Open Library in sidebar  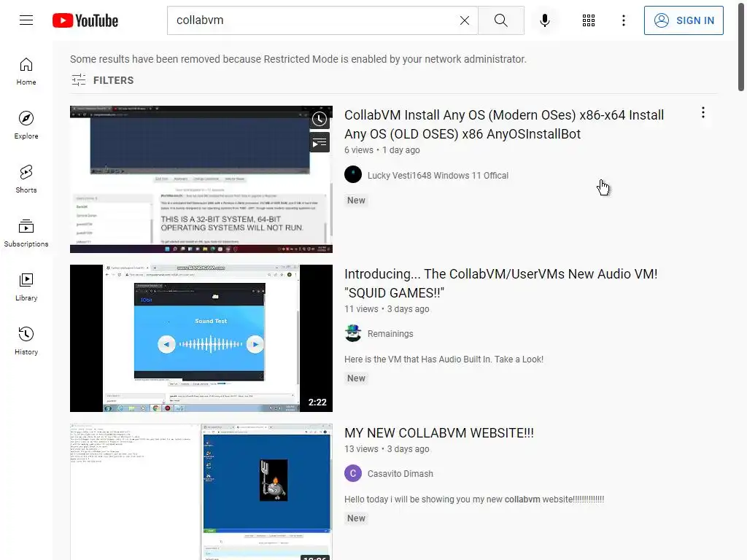(x=26, y=287)
